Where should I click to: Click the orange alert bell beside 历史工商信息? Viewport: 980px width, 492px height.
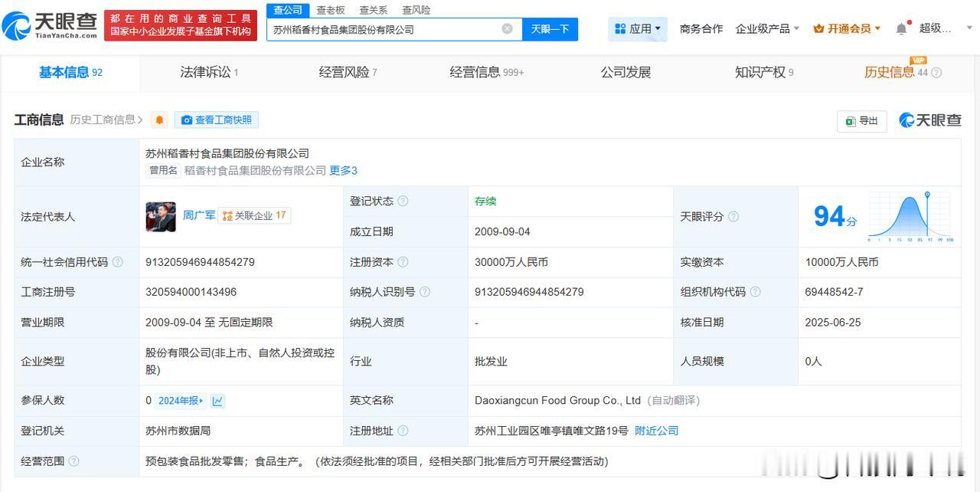tap(159, 120)
